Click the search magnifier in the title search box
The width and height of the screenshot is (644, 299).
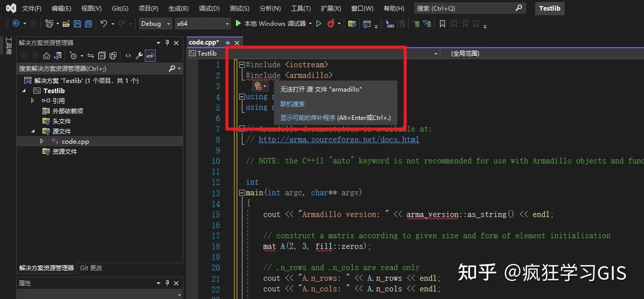point(519,8)
